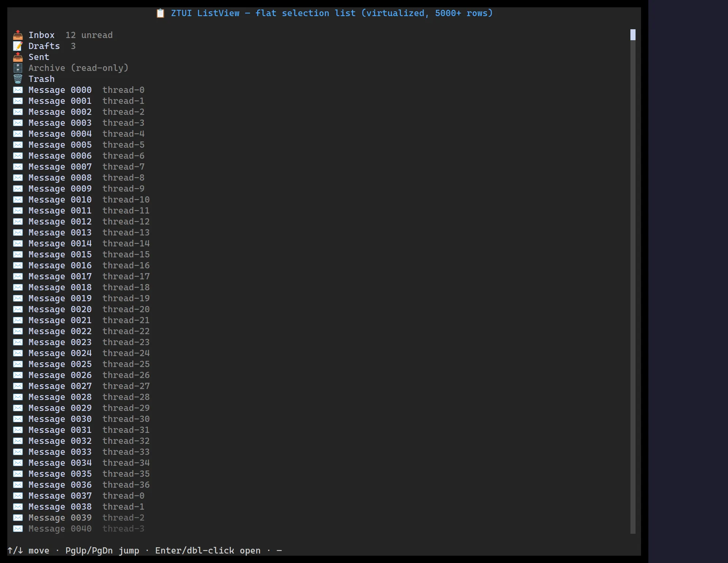
Task: Click envelope icon of Message 0039
Action: tap(18, 518)
